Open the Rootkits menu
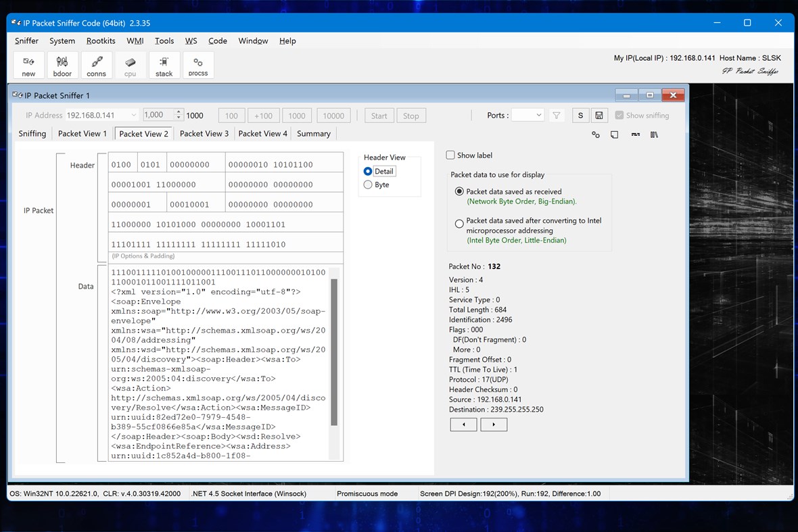The width and height of the screenshot is (798, 532). 101,41
